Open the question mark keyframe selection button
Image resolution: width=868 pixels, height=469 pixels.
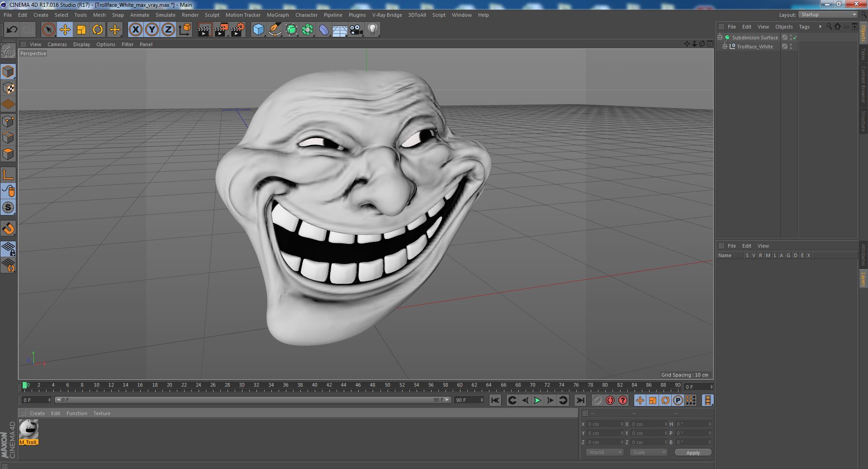click(623, 400)
